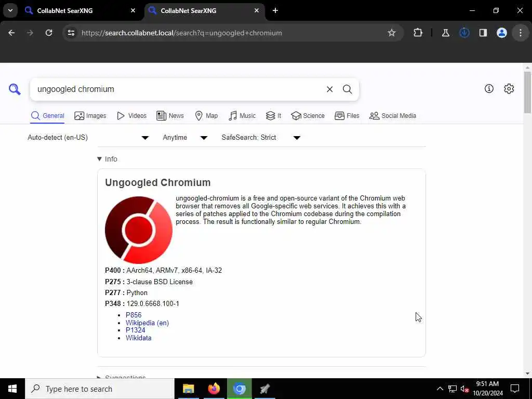Reload the page with refresh icon

click(49, 33)
